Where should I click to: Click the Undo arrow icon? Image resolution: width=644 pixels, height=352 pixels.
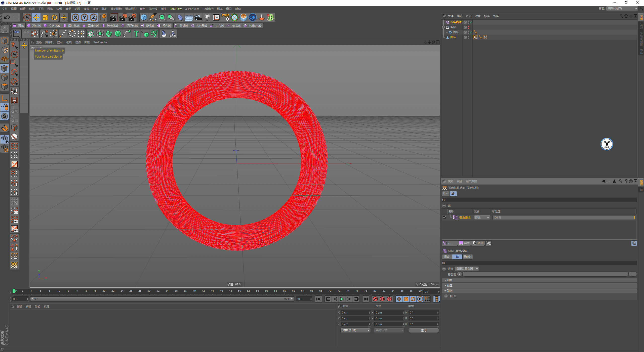(7, 17)
